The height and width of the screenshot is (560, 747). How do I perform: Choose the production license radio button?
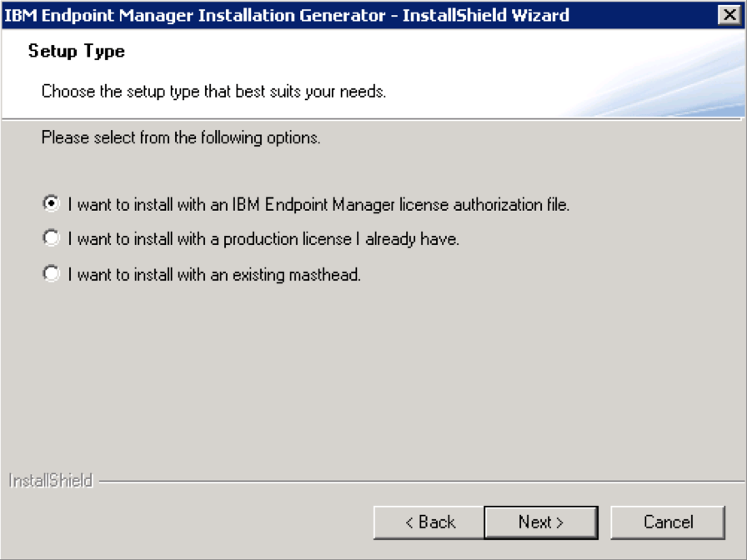pos(52,238)
